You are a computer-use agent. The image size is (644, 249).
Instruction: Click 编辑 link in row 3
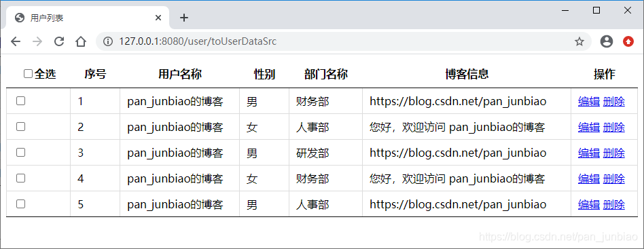[589, 153]
